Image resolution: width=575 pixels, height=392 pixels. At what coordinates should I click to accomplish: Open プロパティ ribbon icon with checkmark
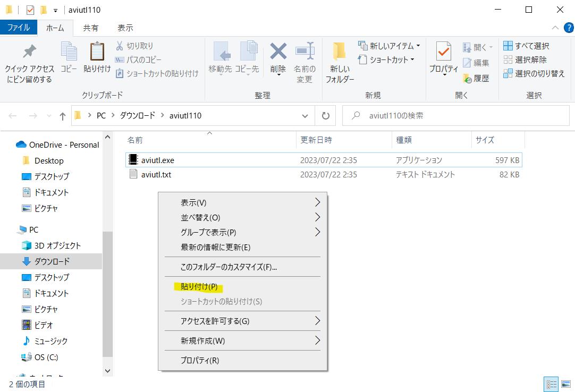click(444, 52)
